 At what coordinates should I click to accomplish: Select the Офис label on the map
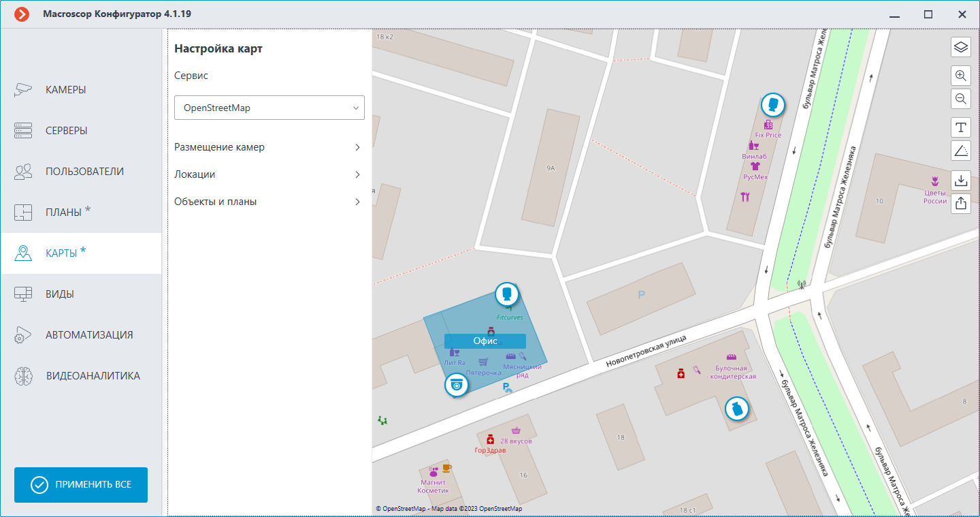point(485,341)
